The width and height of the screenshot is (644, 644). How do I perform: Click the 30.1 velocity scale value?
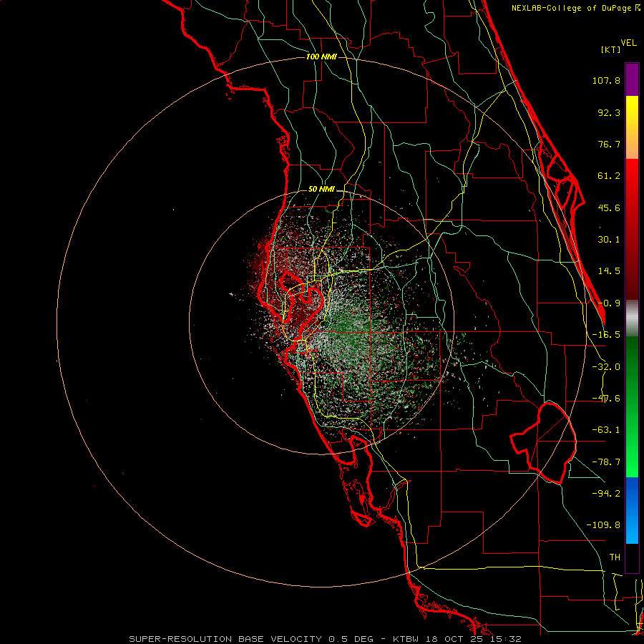(x=609, y=240)
